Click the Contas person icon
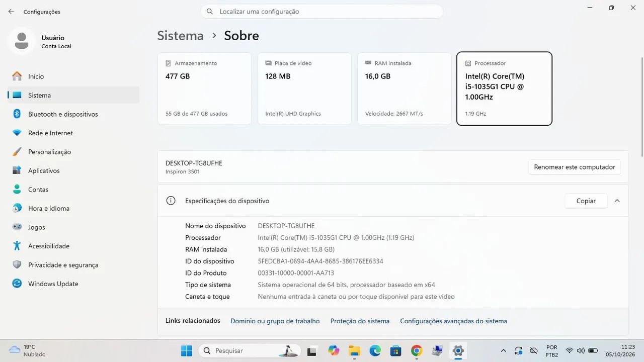 (x=17, y=190)
